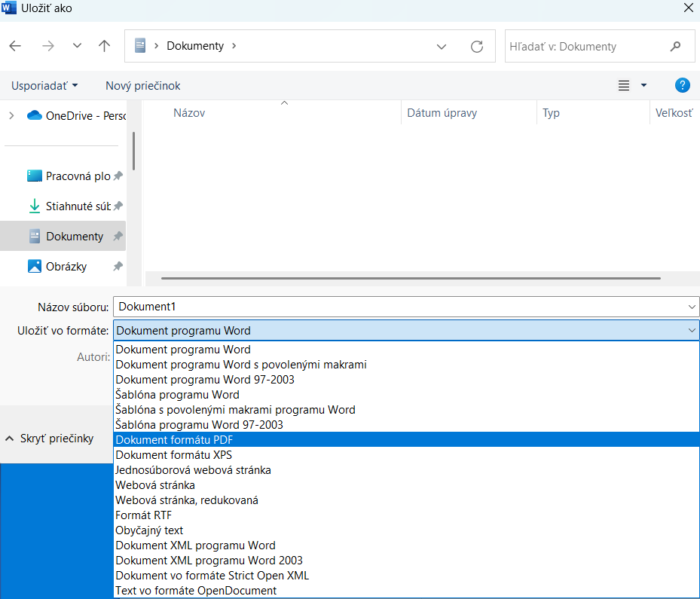Change view with the list view icon
The width and height of the screenshot is (700, 599).
[x=624, y=86]
